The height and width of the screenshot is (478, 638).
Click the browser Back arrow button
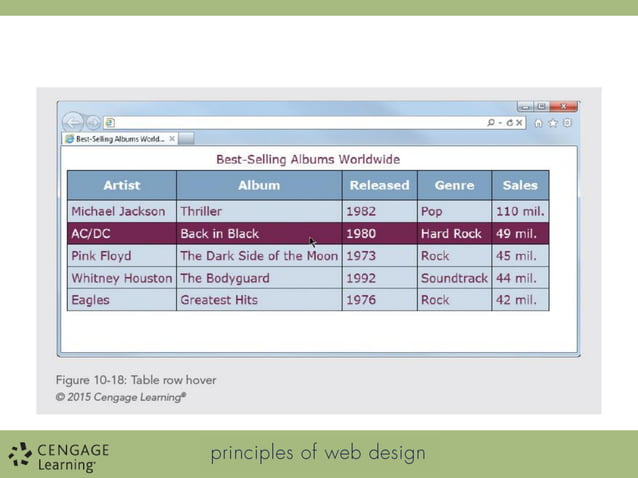click(73, 122)
